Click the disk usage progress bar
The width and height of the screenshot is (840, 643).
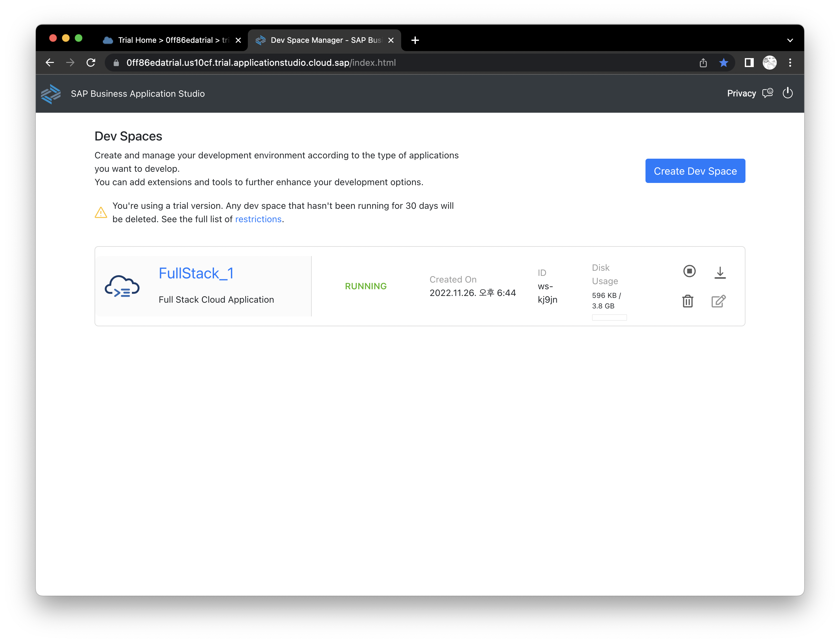[609, 317]
